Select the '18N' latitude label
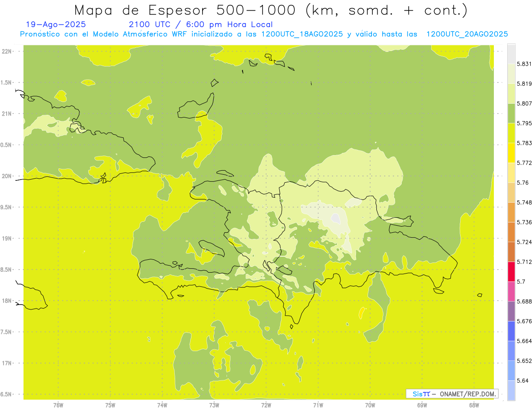The height and width of the screenshot is (411, 532). pyautogui.click(x=7, y=301)
